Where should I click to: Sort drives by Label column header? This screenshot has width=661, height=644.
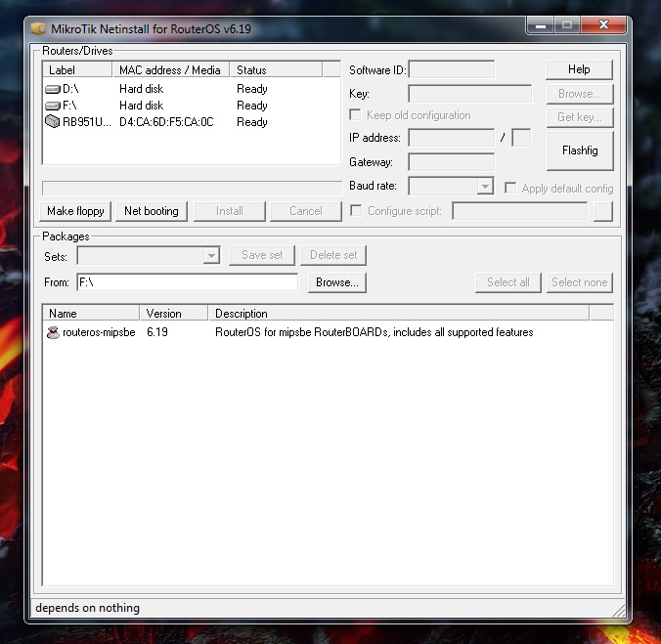(x=77, y=70)
